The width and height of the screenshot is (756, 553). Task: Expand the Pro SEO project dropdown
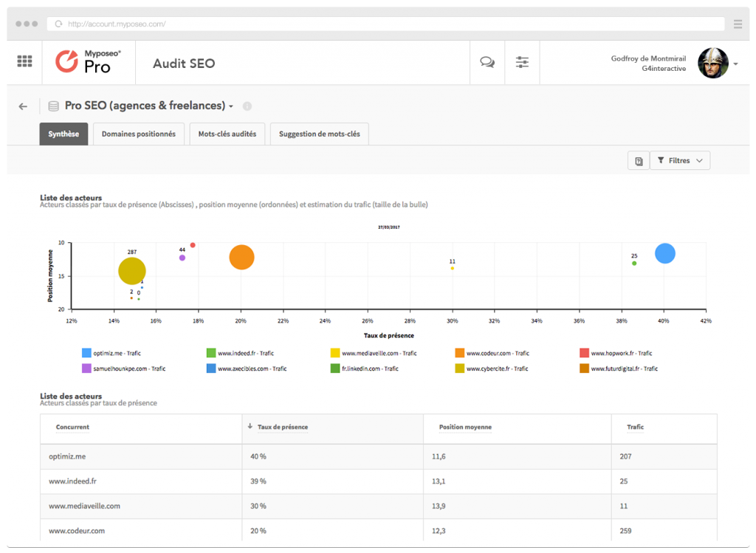(231, 106)
